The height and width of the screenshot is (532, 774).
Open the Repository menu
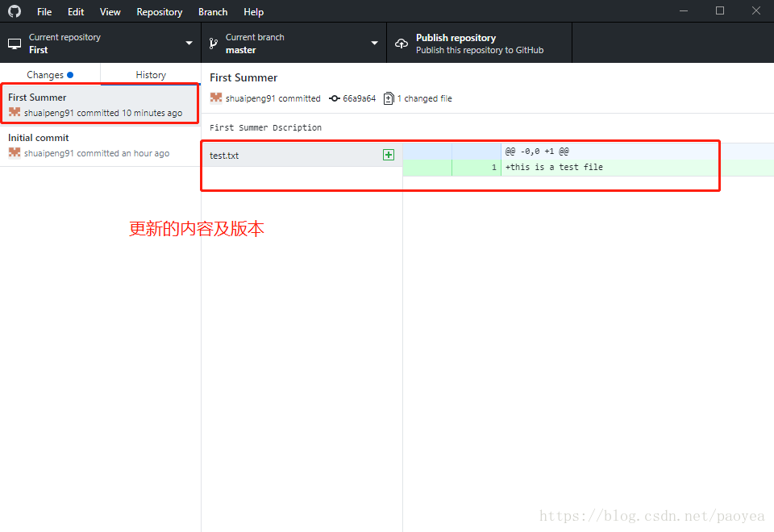159,12
